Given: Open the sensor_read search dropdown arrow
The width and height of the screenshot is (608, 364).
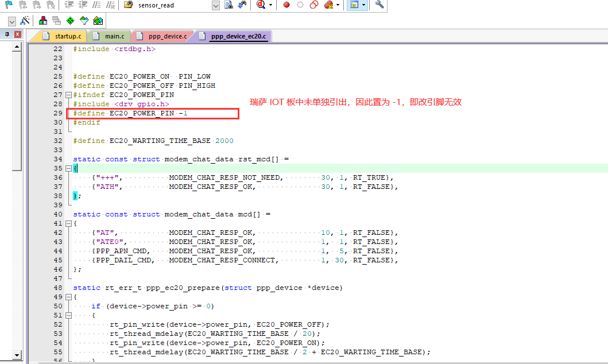Looking at the screenshot, I should pyautogui.click(x=216, y=5).
